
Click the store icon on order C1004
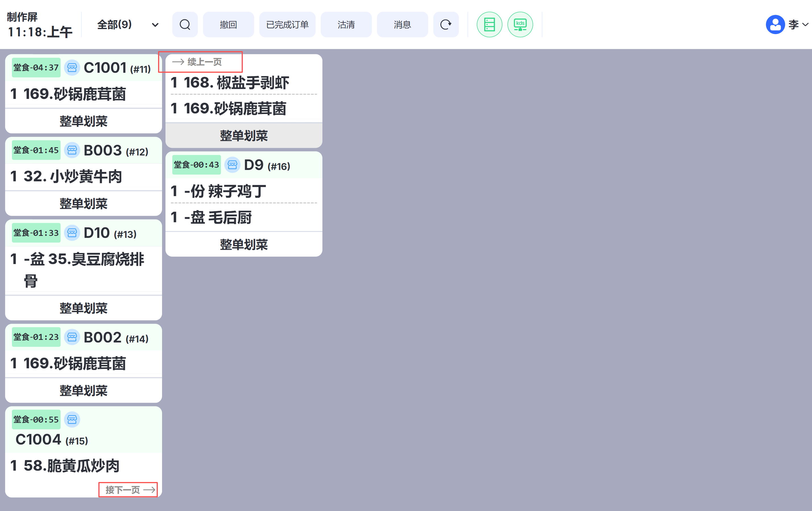(72, 419)
